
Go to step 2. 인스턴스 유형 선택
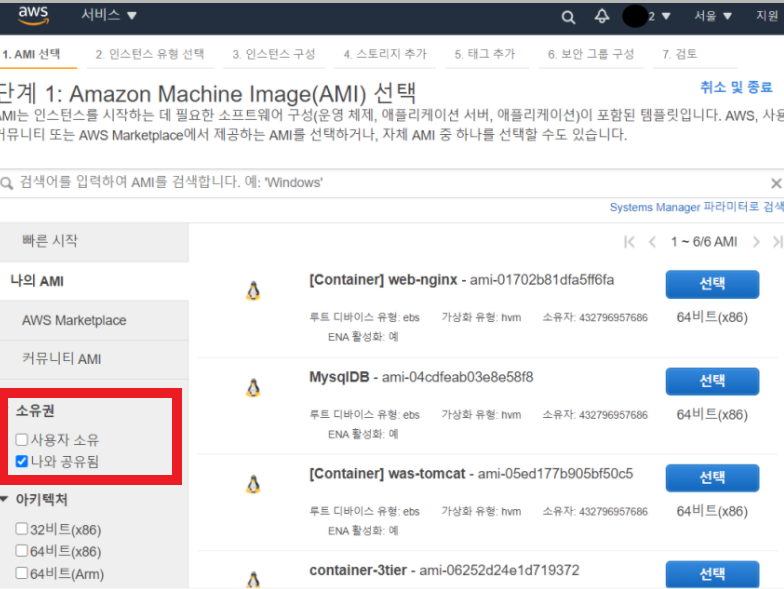pos(150,54)
